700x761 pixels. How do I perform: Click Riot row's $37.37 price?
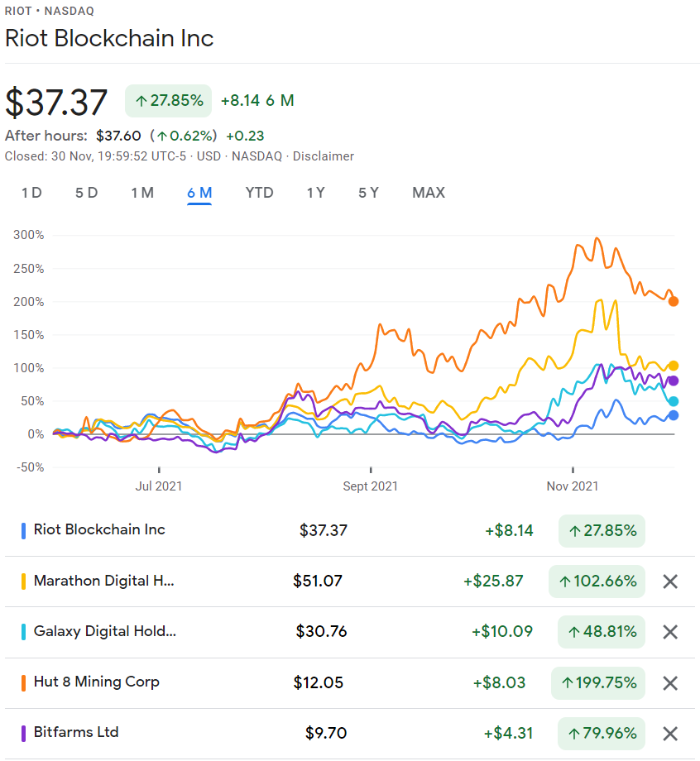pyautogui.click(x=324, y=530)
